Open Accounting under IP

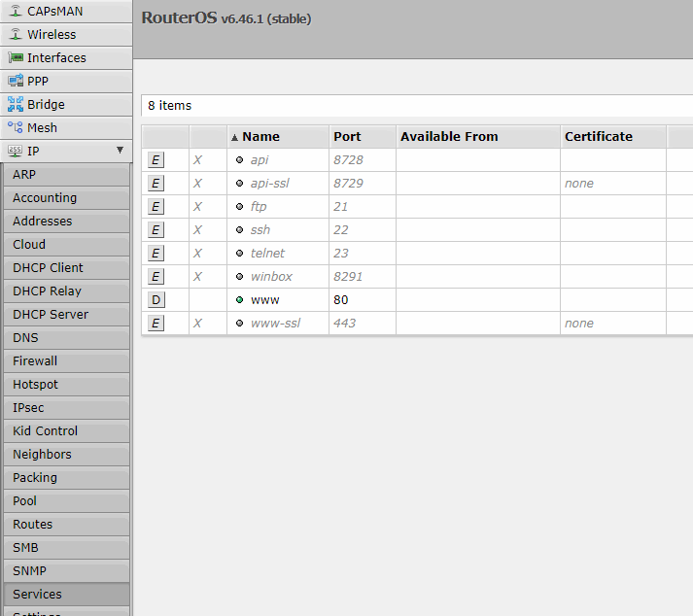pos(66,198)
